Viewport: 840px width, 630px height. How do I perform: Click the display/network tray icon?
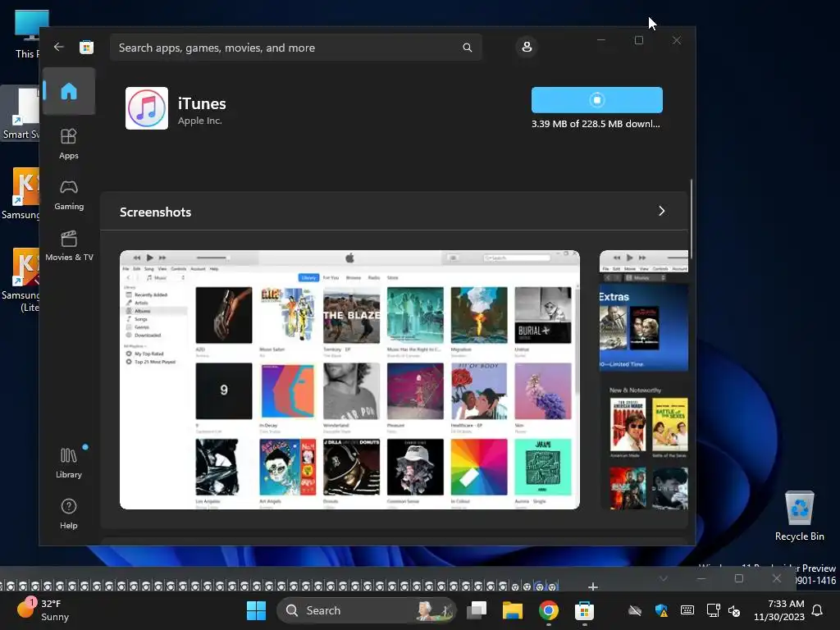pos(713,610)
